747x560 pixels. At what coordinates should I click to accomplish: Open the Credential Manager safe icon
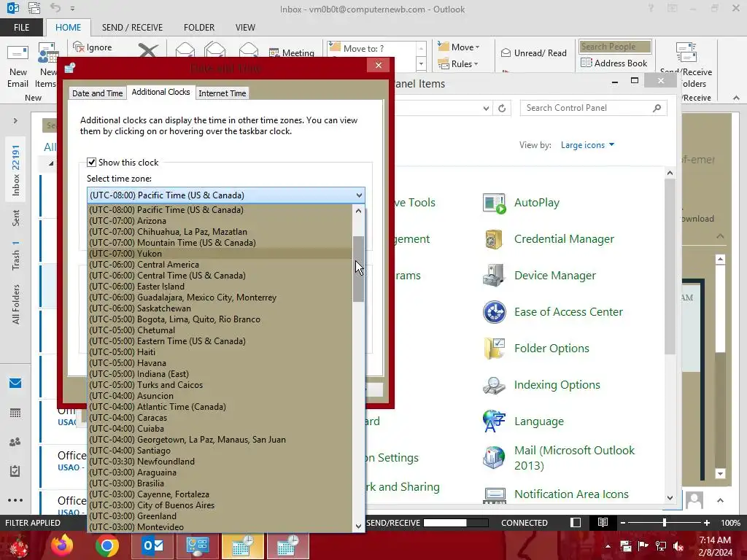[x=494, y=239]
